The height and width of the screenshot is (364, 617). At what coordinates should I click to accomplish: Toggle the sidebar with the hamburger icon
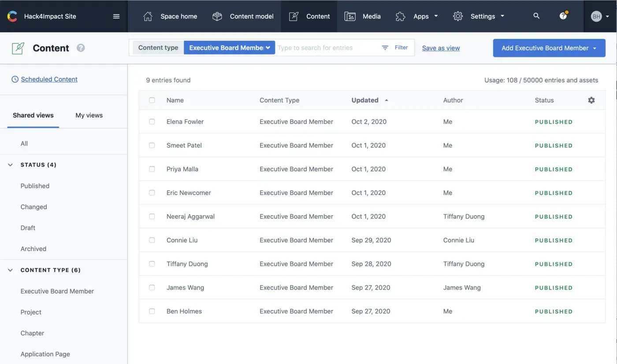click(x=116, y=16)
